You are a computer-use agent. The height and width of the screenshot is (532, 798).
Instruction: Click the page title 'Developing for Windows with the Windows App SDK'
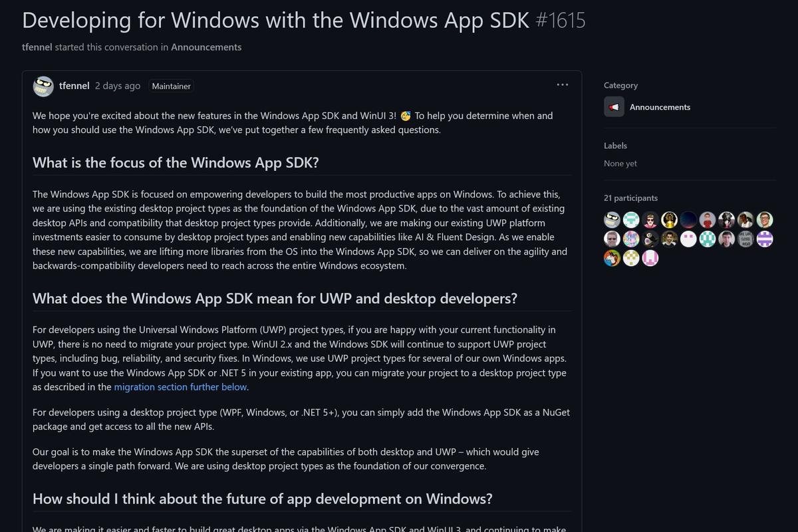(276, 20)
